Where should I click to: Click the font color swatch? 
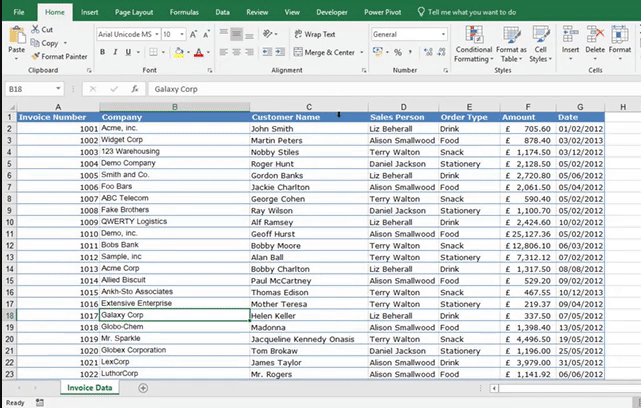199,52
